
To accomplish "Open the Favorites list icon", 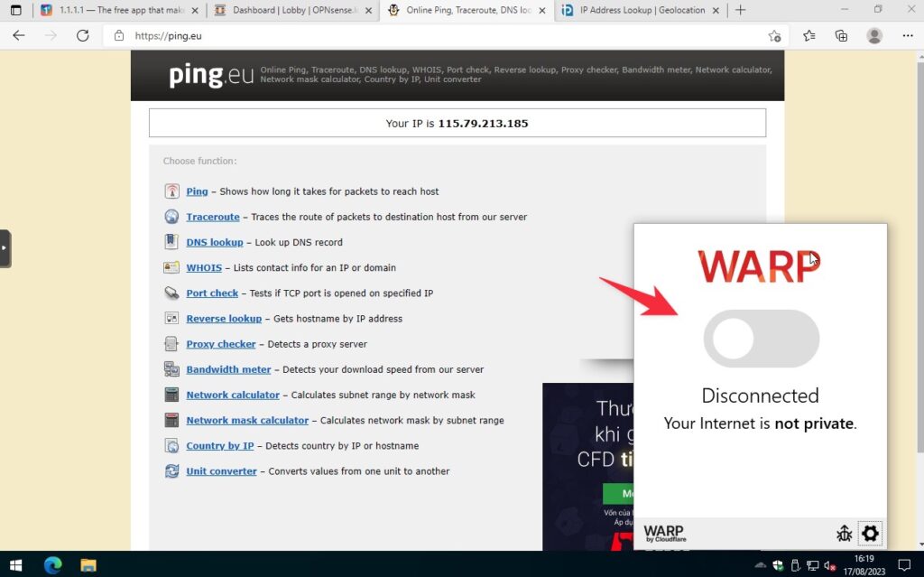I will [809, 35].
